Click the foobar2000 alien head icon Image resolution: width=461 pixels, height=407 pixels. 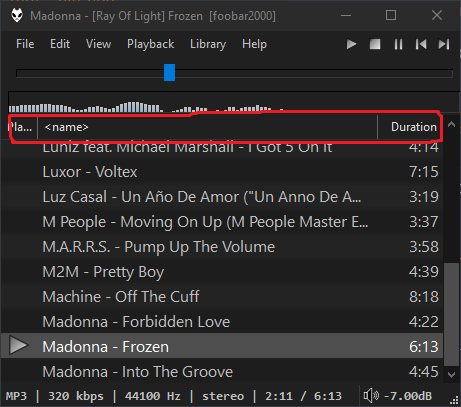[x=17, y=15]
